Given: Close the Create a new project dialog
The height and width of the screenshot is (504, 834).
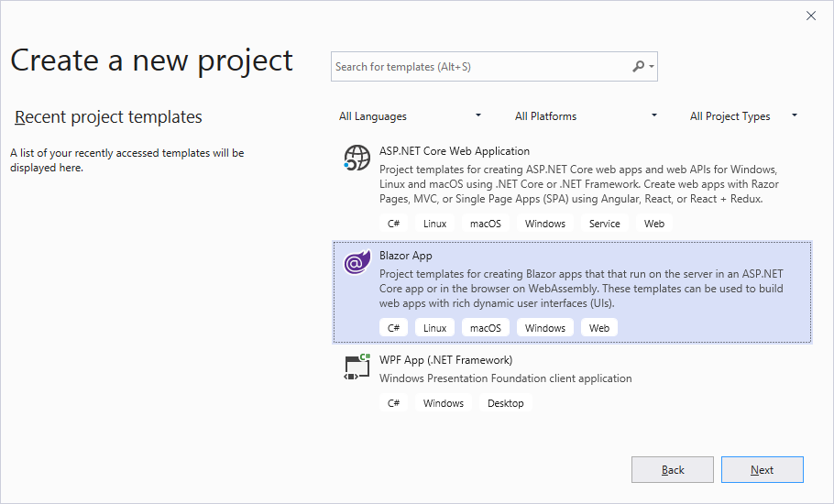Looking at the screenshot, I should [810, 16].
